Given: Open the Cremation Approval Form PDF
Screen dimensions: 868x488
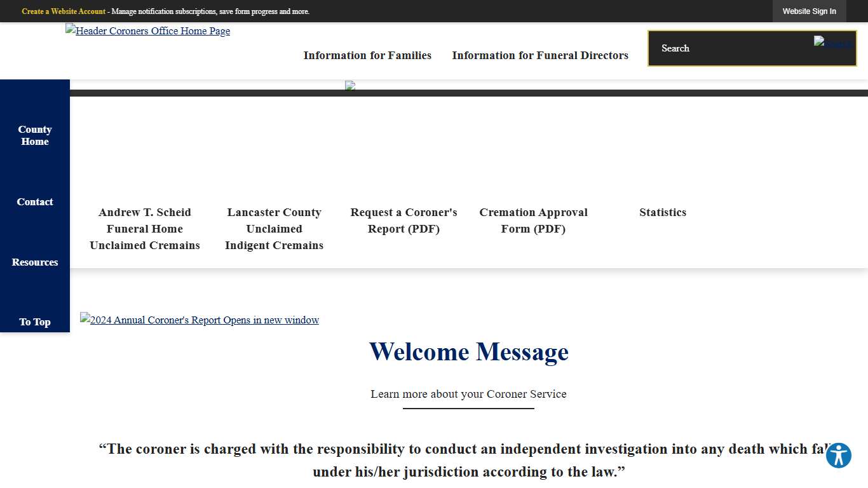Looking at the screenshot, I should tap(533, 220).
